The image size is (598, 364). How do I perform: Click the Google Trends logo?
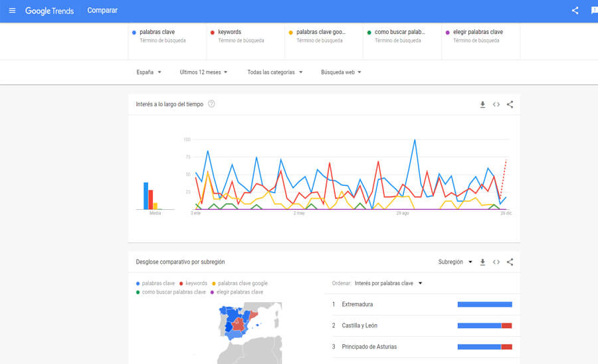tap(50, 11)
